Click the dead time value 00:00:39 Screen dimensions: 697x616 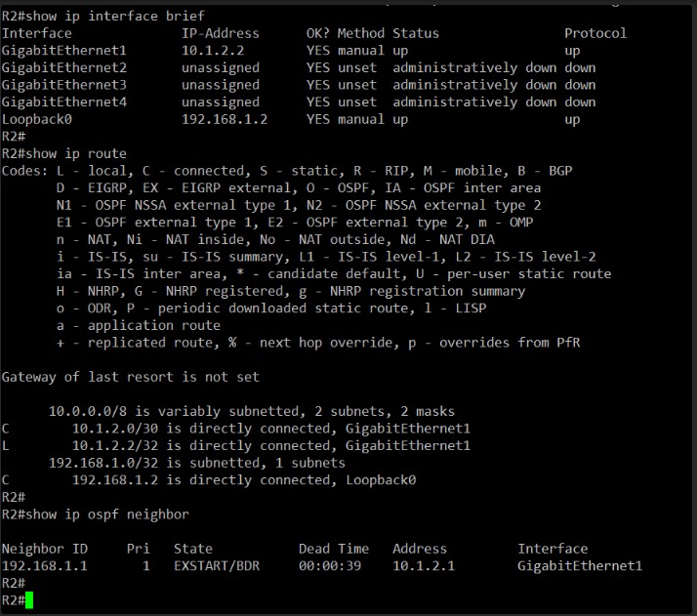330,566
